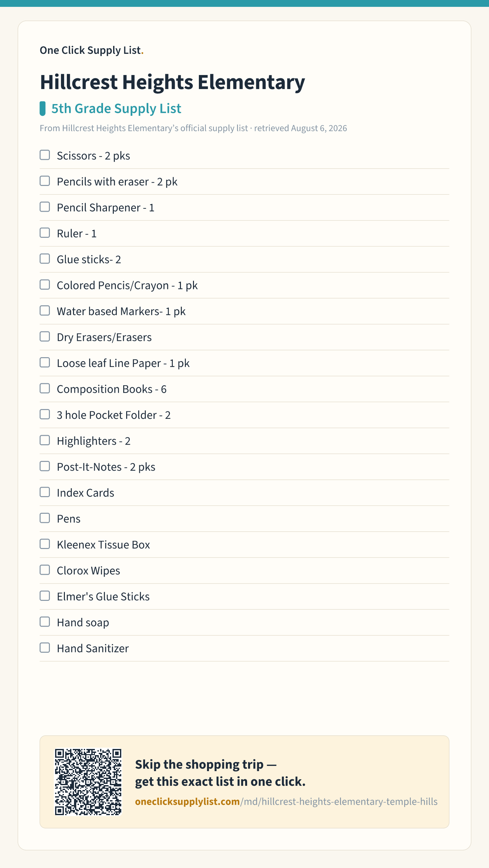This screenshot has width=489, height=868.
Task: Tick the 3 hole Pocket Folder checkbox
Action: pyautogui.click(x=45, y=415)
